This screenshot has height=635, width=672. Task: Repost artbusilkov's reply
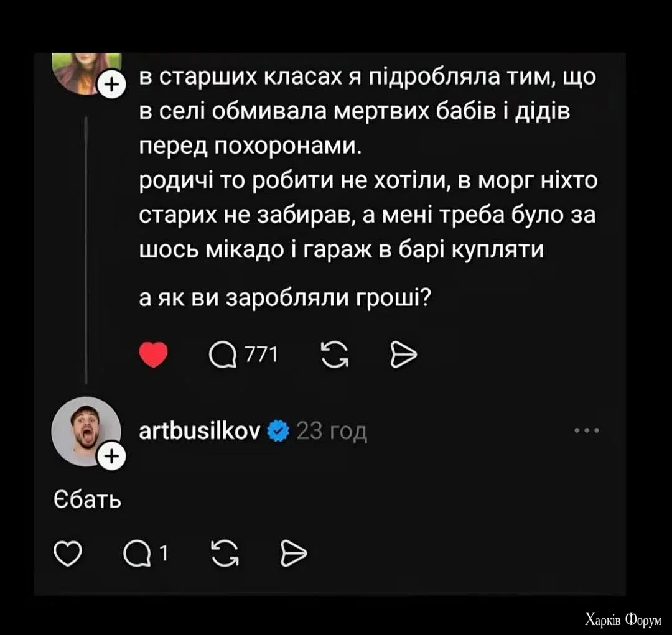coord(225,551)
